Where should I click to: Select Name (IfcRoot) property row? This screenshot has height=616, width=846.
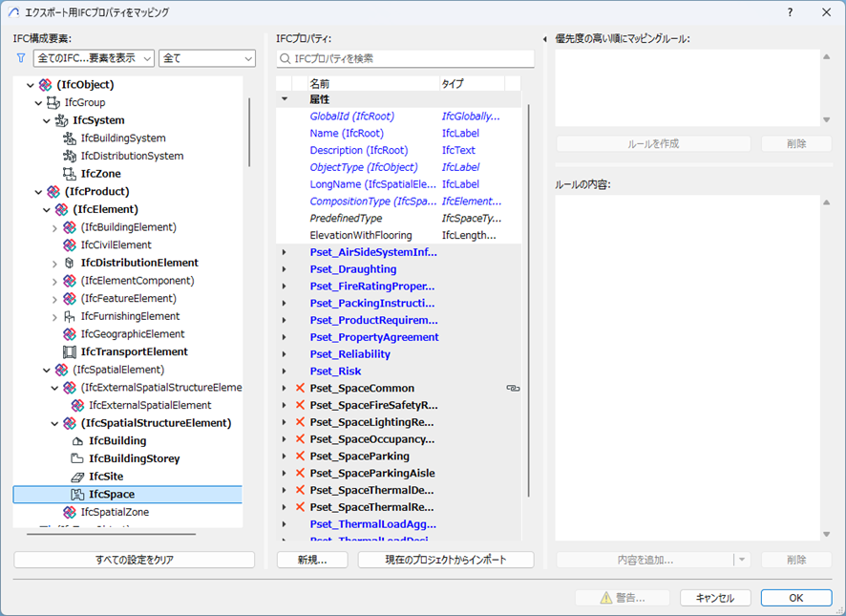point(398,133)
